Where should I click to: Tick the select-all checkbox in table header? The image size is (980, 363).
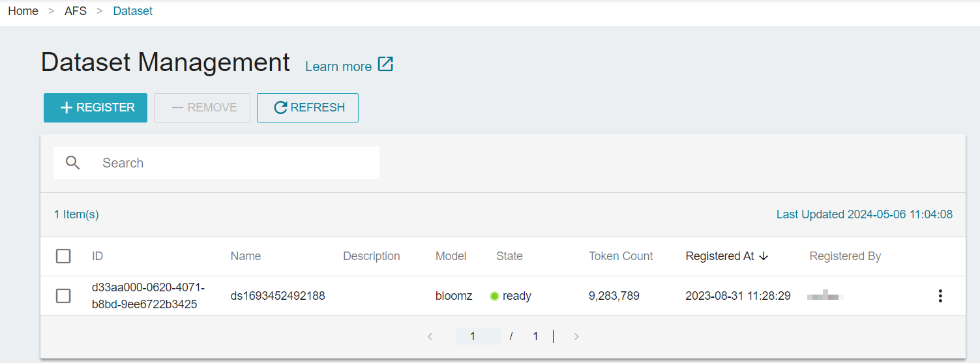click(63, 256)
